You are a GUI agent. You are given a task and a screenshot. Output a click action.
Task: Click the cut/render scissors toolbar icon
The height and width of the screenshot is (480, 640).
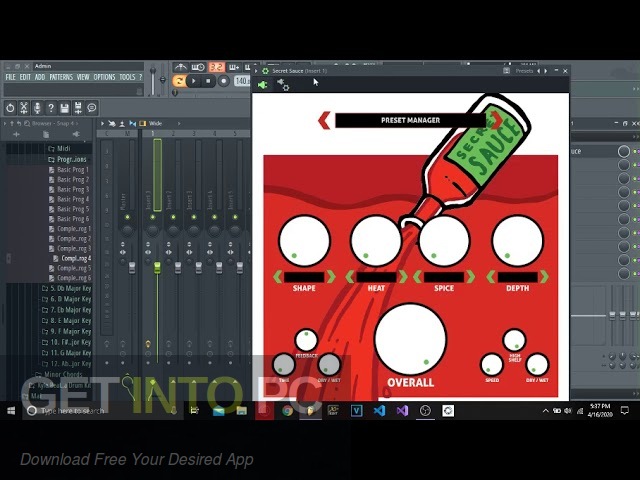click(24, 108)
